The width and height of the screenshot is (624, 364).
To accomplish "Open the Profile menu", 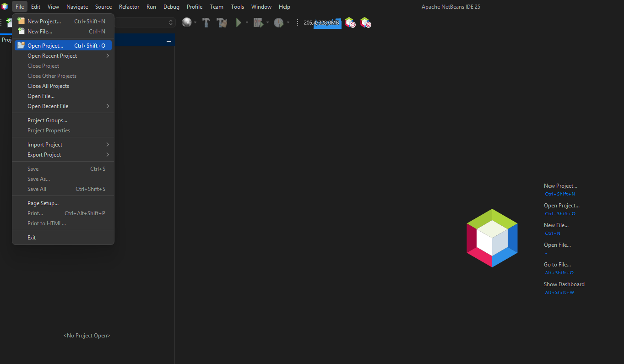I will 195,7.
